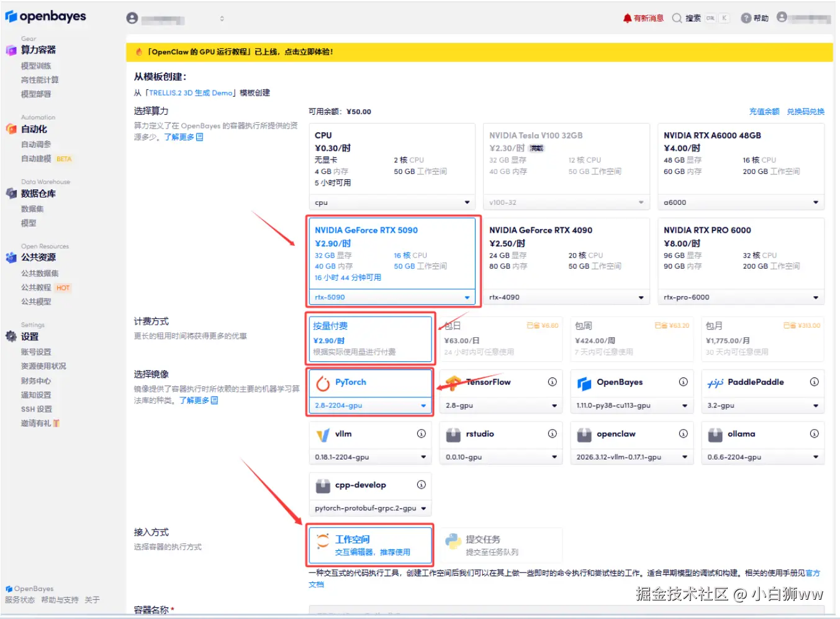Click the 充值余额 link
Image resolution: width=840 pixels, height=619 pixels.
coord(764,112)
